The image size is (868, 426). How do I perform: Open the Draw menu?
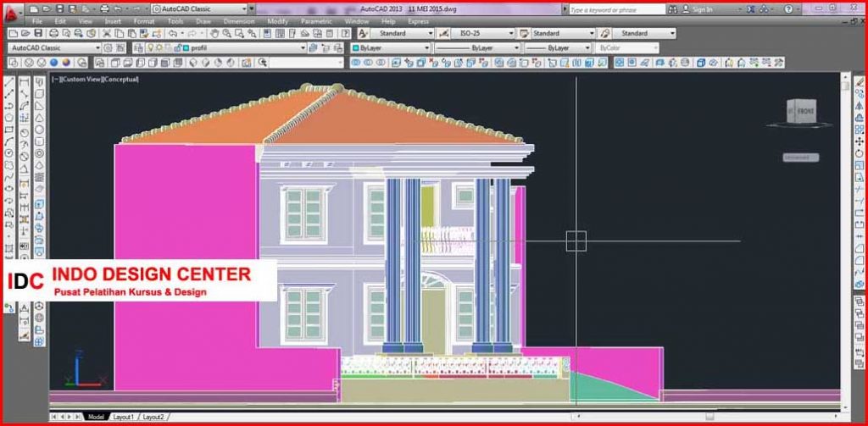pyautogui.click(x=203, y=21)
